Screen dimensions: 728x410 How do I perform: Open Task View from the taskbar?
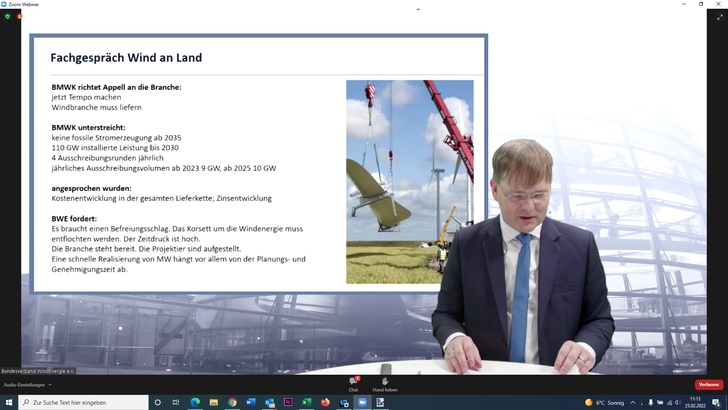pyautogui.click(x=176, y=402)
